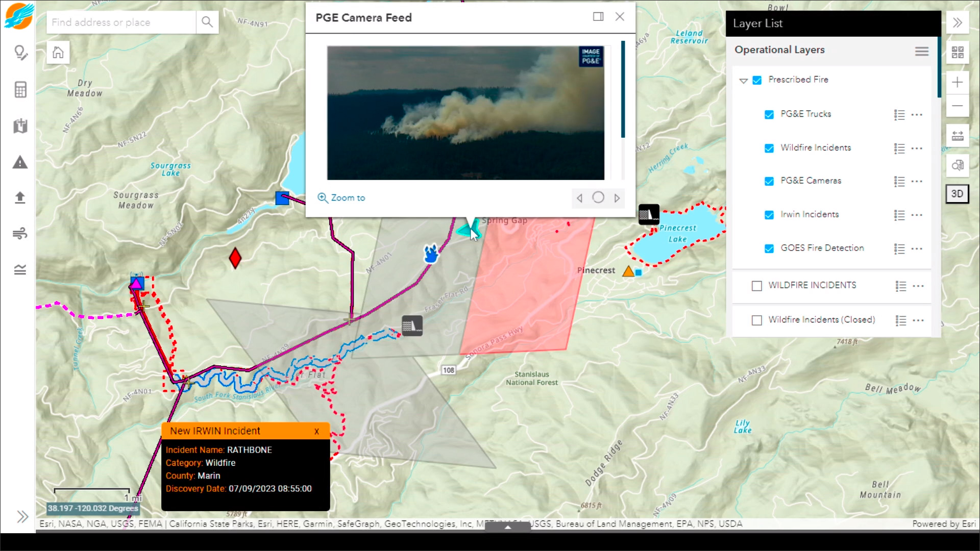
Task: Open more options for Wildfire Incidents (Closed)
Action: pyautogui.click(x=918, y=320)
